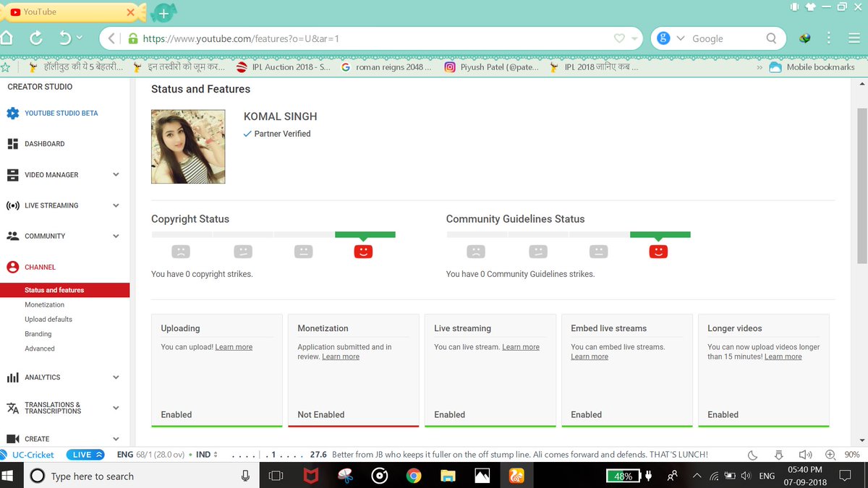Open Branding submenu item
Screen dimensions: 868x488
pos(38,334)
